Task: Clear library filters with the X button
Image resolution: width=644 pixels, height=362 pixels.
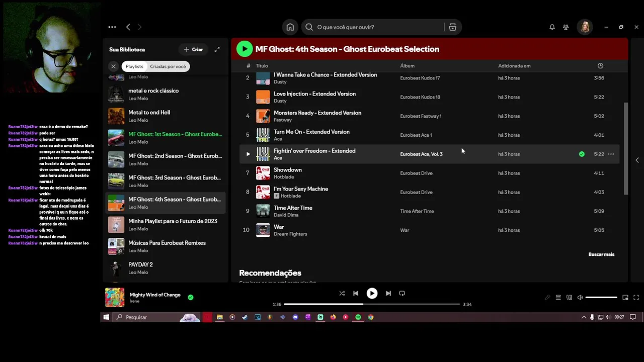Action: pos(113,66)
